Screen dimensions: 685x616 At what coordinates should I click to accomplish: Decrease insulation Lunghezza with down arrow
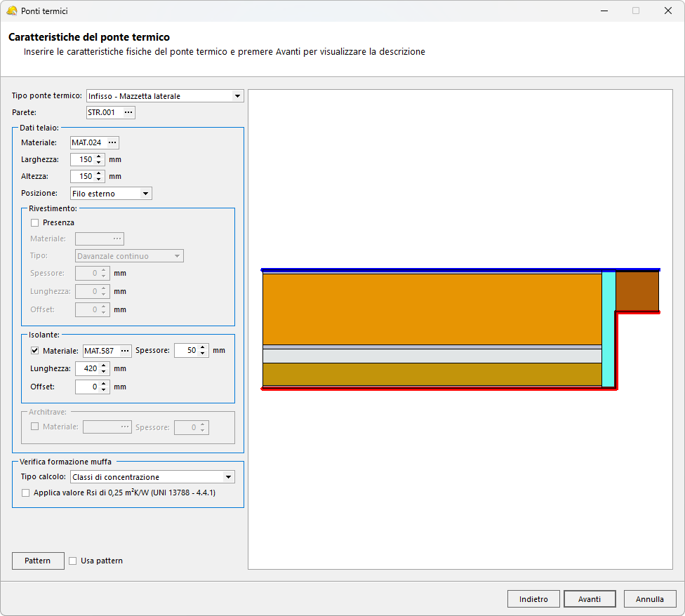[x=105, y=372]
